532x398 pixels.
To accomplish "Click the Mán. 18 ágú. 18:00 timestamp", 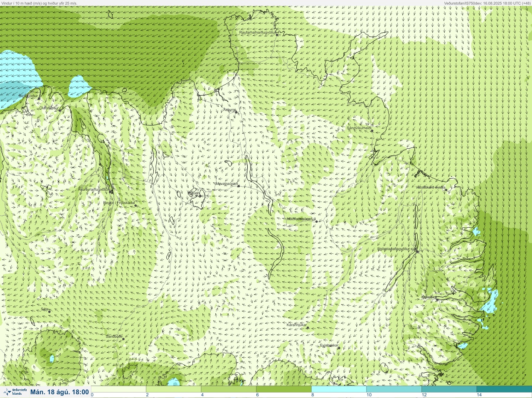I will point(59,392).
